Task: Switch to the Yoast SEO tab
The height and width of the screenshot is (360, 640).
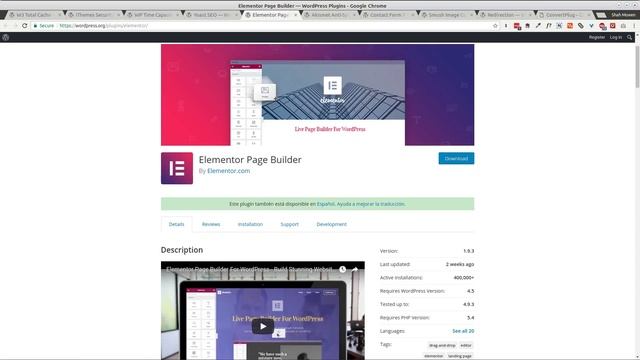Action: pyautogui.click(x=211, y=15)
